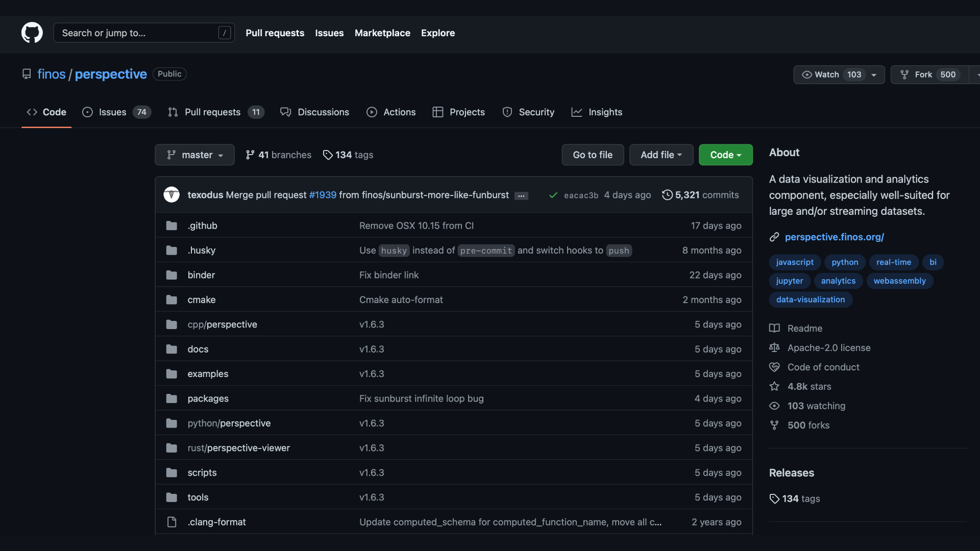The width and height of the screenshot is (980, 551).
Task: Fork the repository with Fork button
Action: pyautogui.click(x=929, y=74)
